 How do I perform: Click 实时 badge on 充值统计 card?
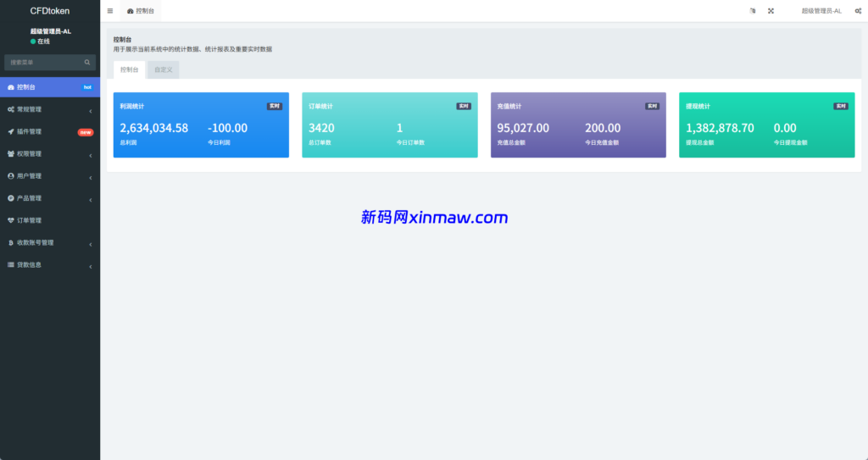(652, 106)
